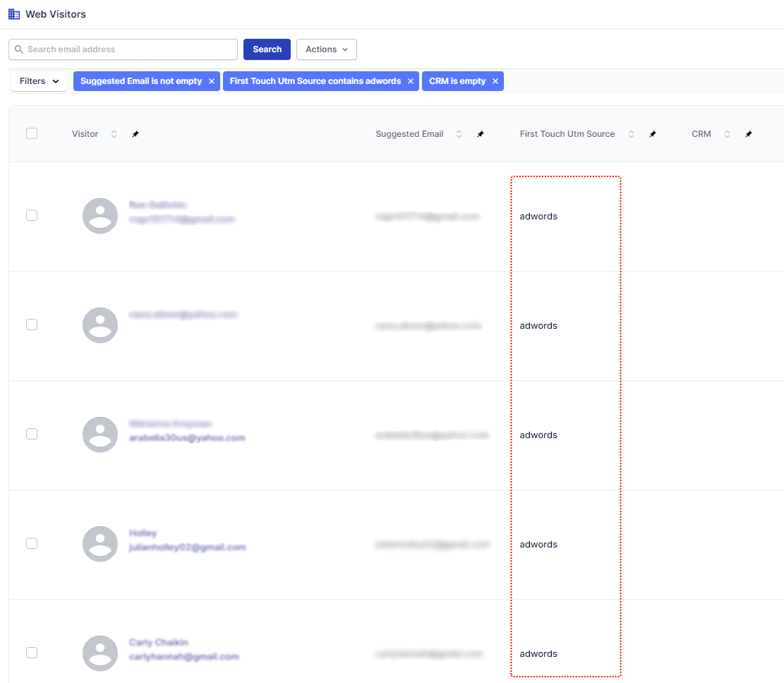Image resolution: width=784 pixels, height=683 pixels.
Task: Focus the Search email address field
Action: [123, 49]
